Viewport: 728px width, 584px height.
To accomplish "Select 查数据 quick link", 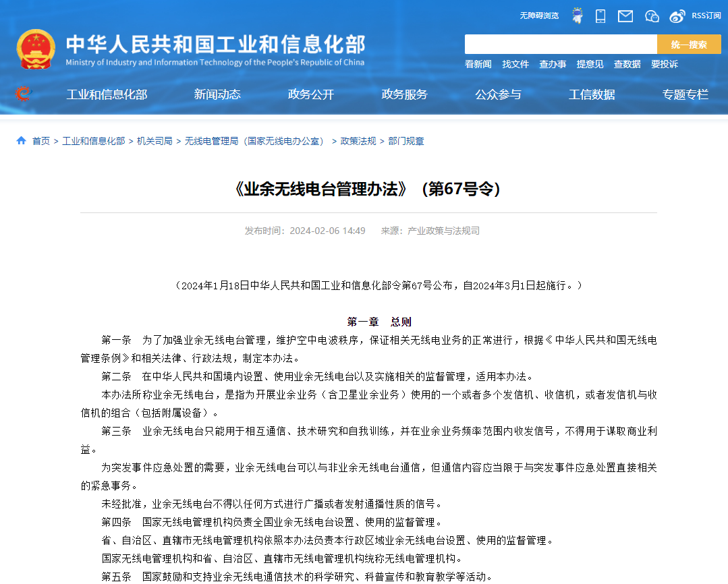I will 627,64.
